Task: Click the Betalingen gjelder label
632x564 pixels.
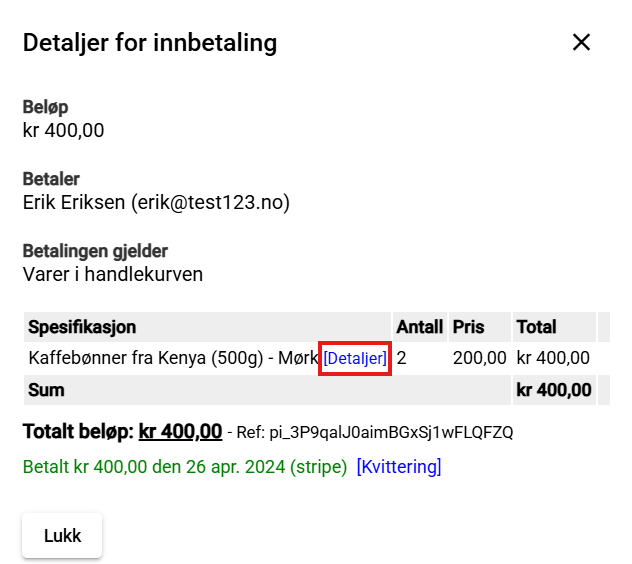Action: 95,251
